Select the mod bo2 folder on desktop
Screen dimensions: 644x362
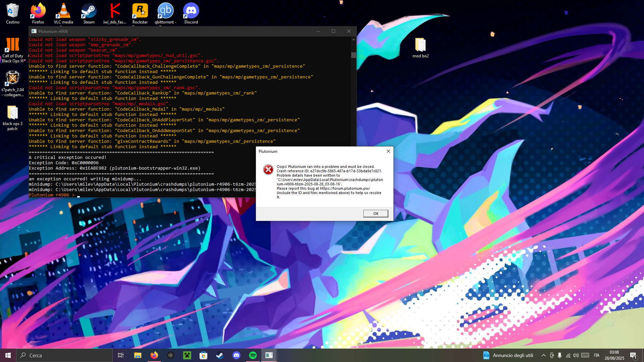click(421, 48)
